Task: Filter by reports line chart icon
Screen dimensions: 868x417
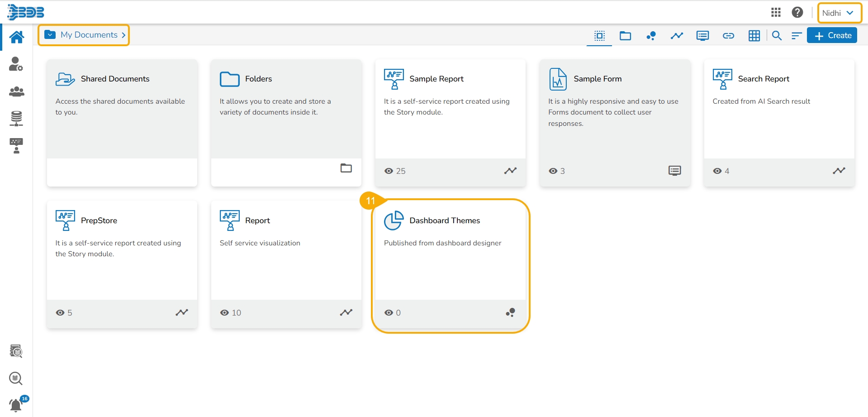Action: click(x=677, y=36)
